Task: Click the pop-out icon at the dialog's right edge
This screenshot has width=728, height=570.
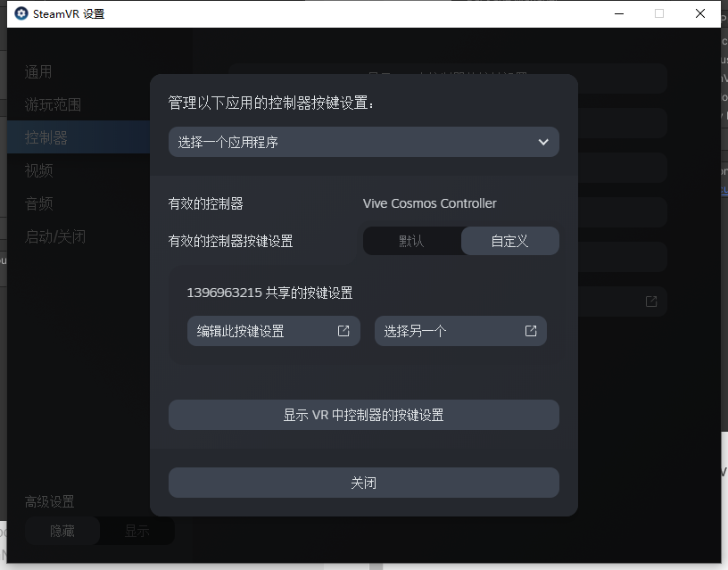Action: pyautogui.click(x=652, y=302)
